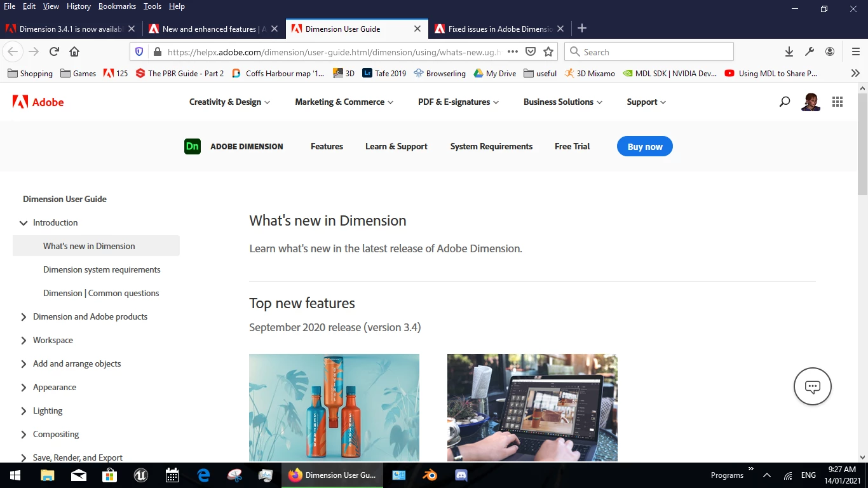Switch to Dimension 3.4.1 is now available tab
Screen dimensions: 868x488
click(70, 29)
